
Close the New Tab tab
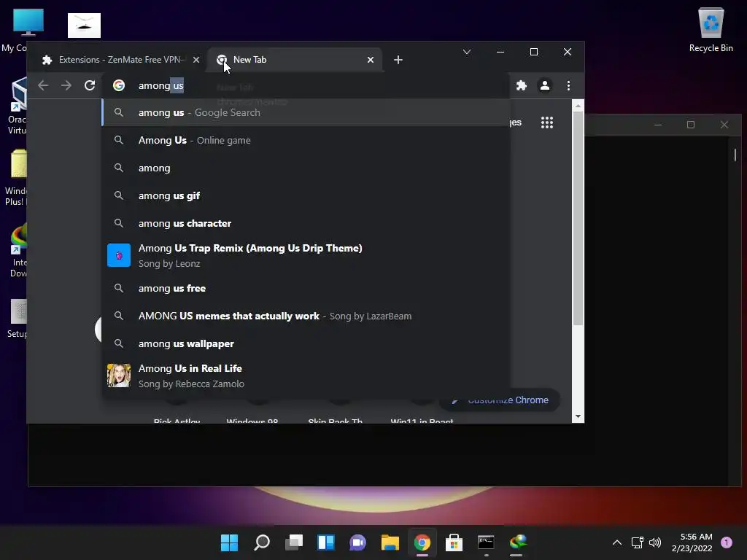pyautogui.click(x=370, y=60)
